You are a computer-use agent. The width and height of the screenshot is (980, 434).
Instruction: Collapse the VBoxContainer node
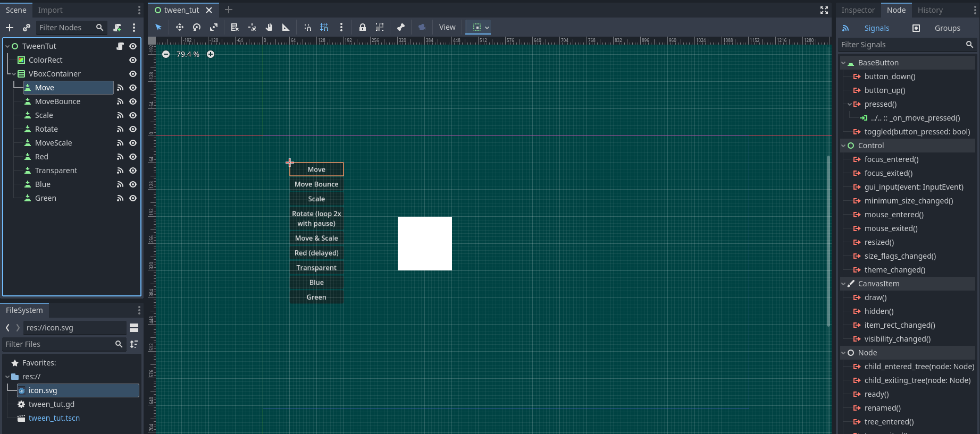(14, 74)
